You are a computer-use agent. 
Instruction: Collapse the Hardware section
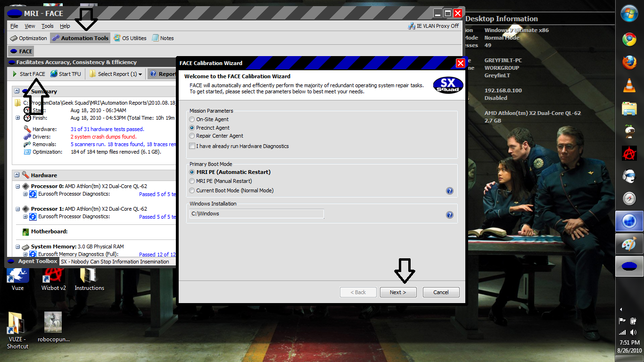(x=17, y=175)
